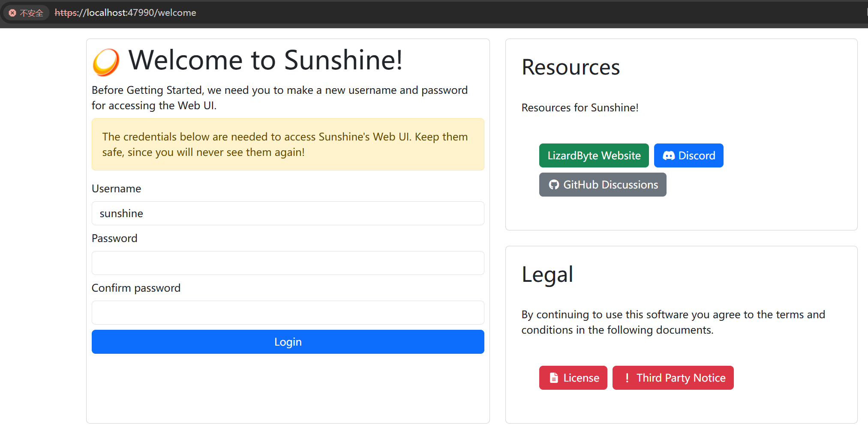
Task: Open the LizardByte Website link
Action: pyautogui.click(x=594, y=155)
